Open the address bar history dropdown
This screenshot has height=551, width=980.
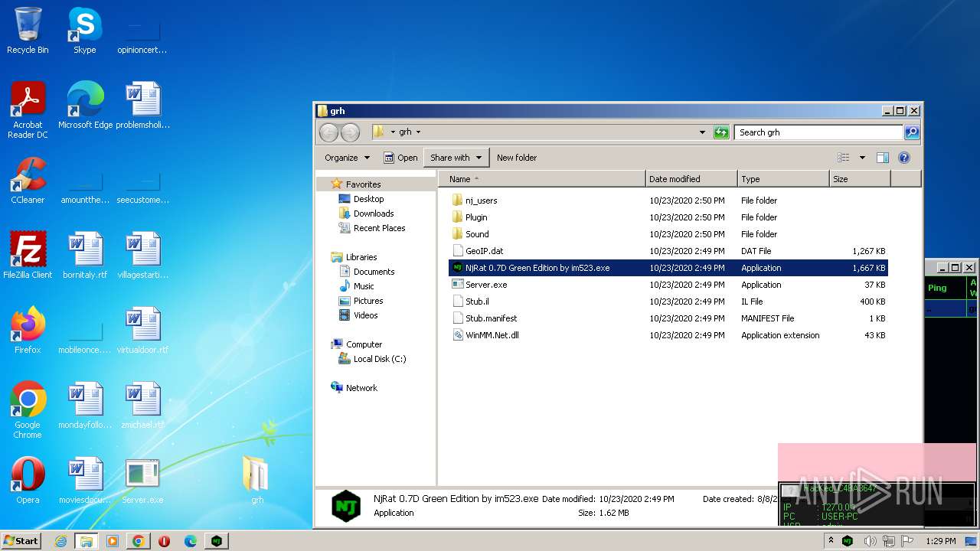pyautogui.click(x=703, y=132)
